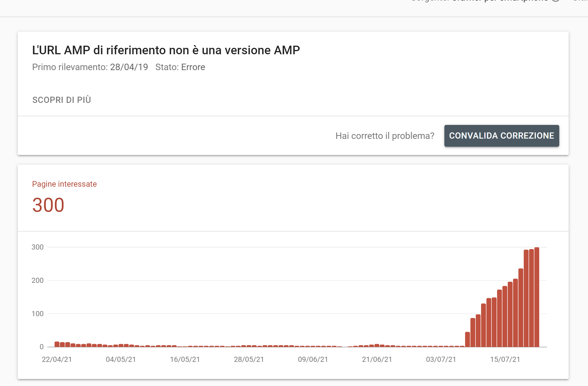
Task: Click the Stato: Errore status text
Action: (x=180, y=67)
